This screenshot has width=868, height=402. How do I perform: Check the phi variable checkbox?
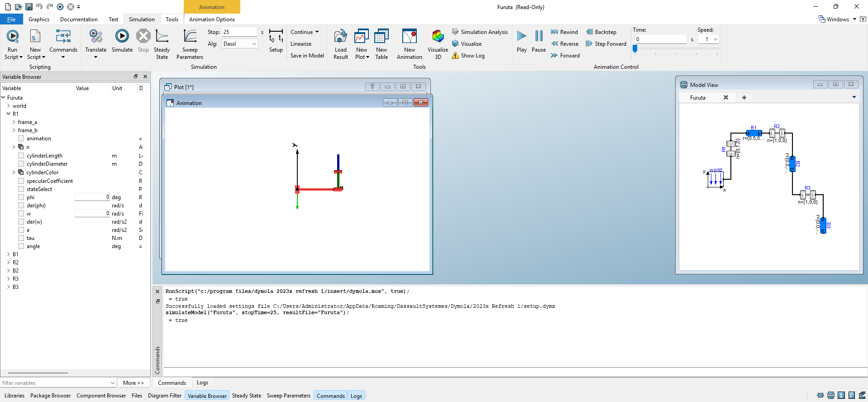point(21,197)
